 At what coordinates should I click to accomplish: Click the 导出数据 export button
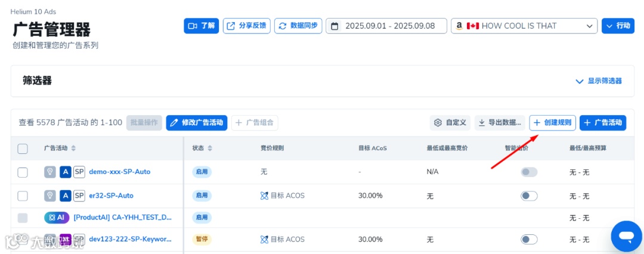click(x=500, y=122)
